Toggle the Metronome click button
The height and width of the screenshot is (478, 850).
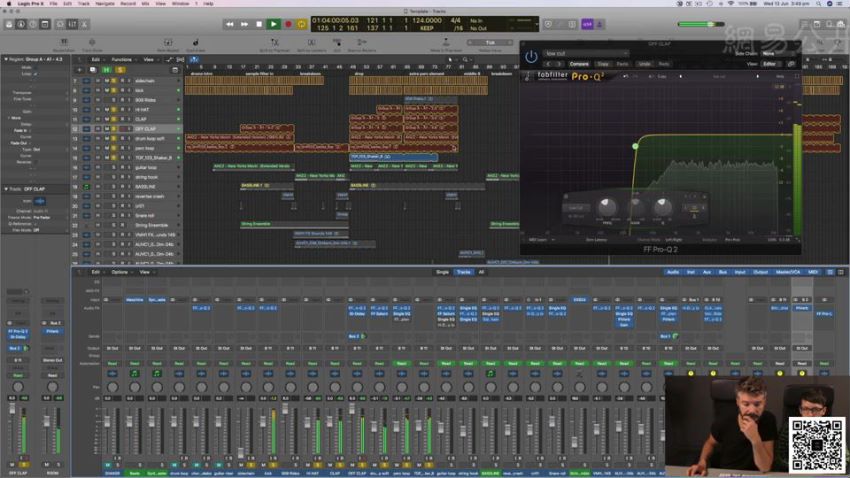[x=600, y=24]
